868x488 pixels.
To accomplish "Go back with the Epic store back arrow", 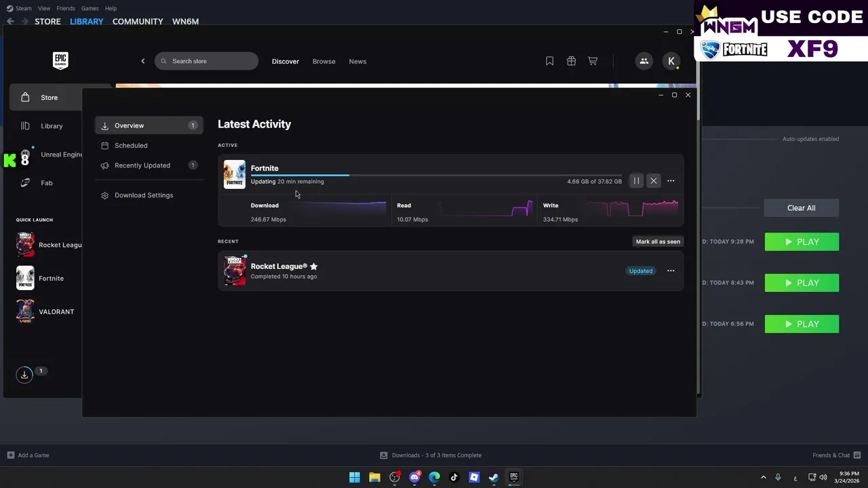I will (142, 61).
